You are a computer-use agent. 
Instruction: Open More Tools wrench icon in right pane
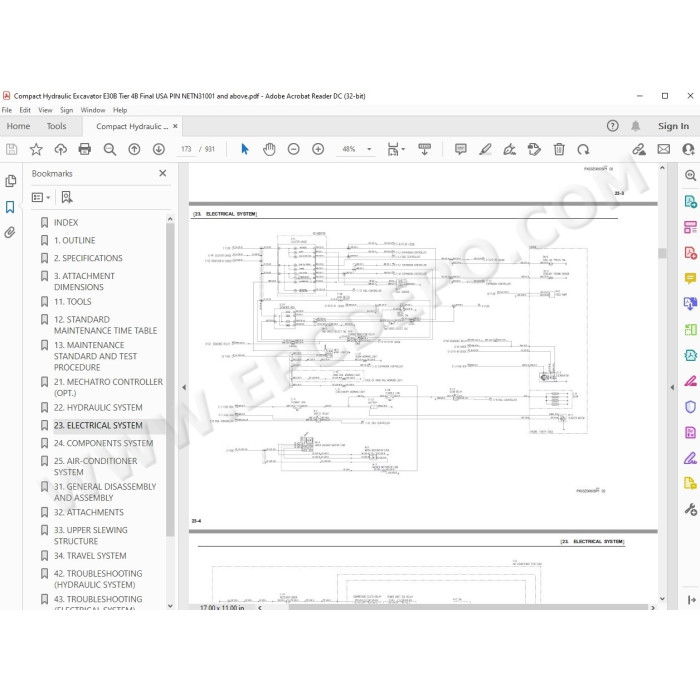pos(690,509)
